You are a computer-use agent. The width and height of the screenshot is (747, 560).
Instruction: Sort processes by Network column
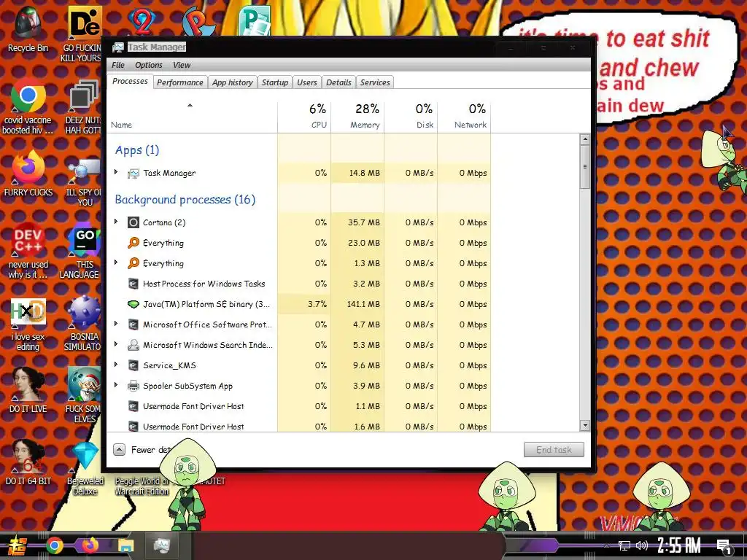465,116
